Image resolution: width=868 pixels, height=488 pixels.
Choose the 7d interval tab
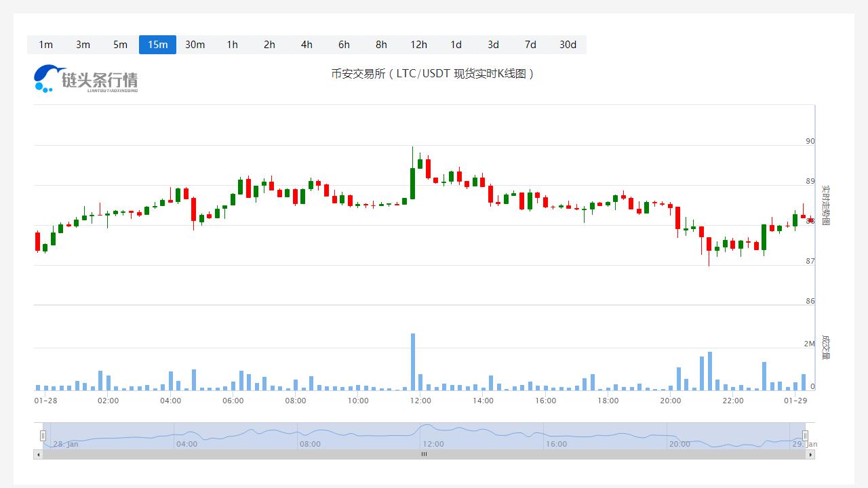click(x=530, y=45)
